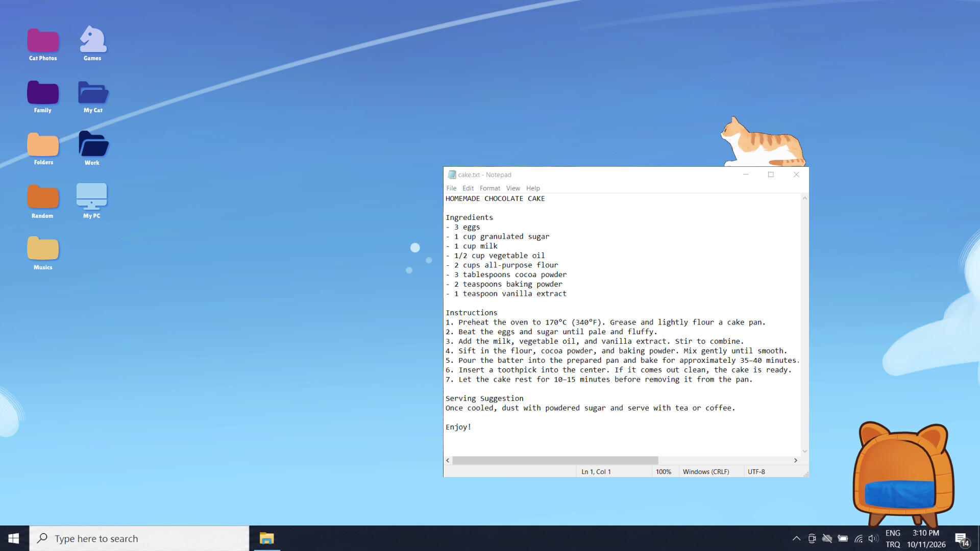Click the vertical scroll up arrow
The width and height of the screenshot is (980, 551).
click(805, 198)
